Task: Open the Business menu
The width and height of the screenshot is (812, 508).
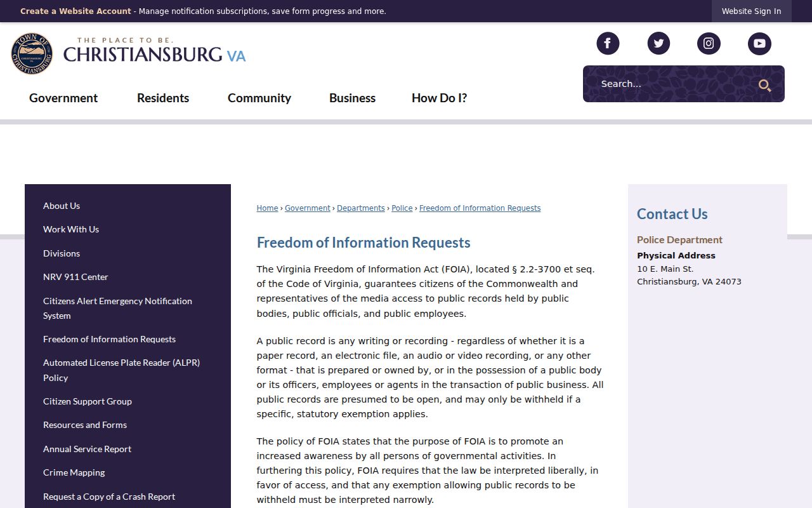Action: (352, 98)
